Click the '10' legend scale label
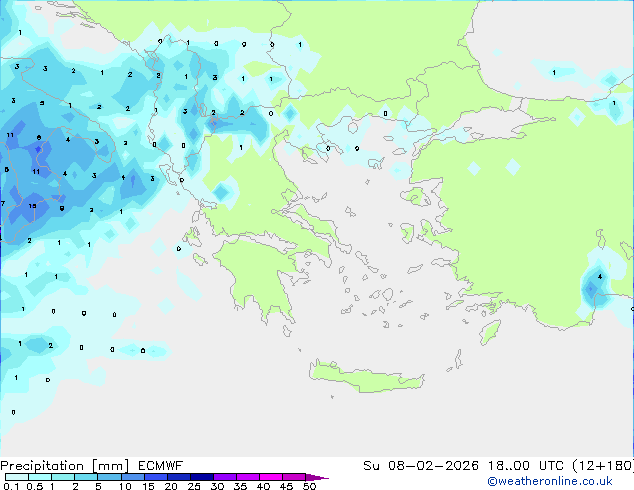Viewport: 634px width, 490px height. (x=125, y=486)
